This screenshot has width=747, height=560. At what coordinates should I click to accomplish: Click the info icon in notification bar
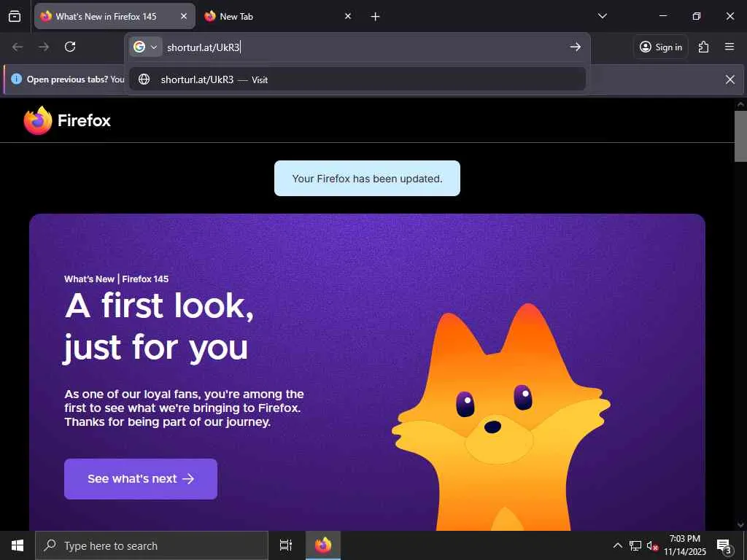16,79
